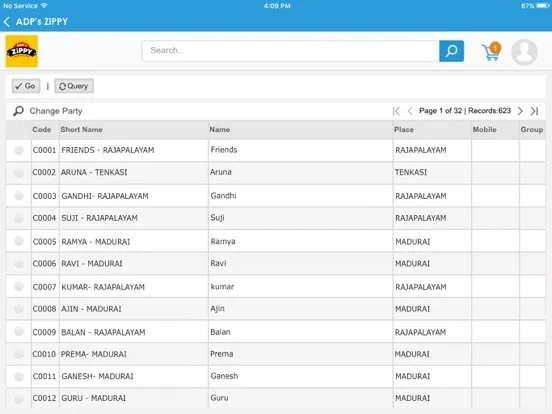Click 'RAVI - MADURAI' short name
The height and width of the screenshot is (414, 552).
point(92,264)
